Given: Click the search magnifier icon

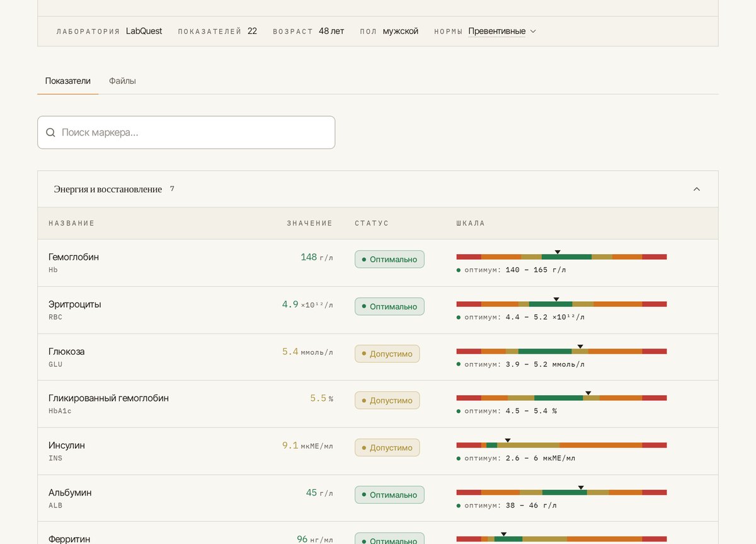Looking at the screenshot, I should pos(50,132).
